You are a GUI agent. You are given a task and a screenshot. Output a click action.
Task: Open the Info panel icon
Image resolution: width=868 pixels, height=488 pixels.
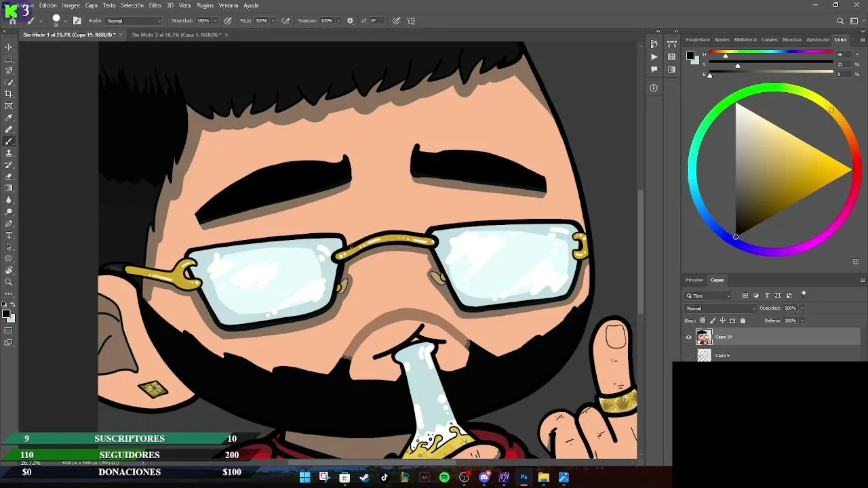click(x=654, y=88)
